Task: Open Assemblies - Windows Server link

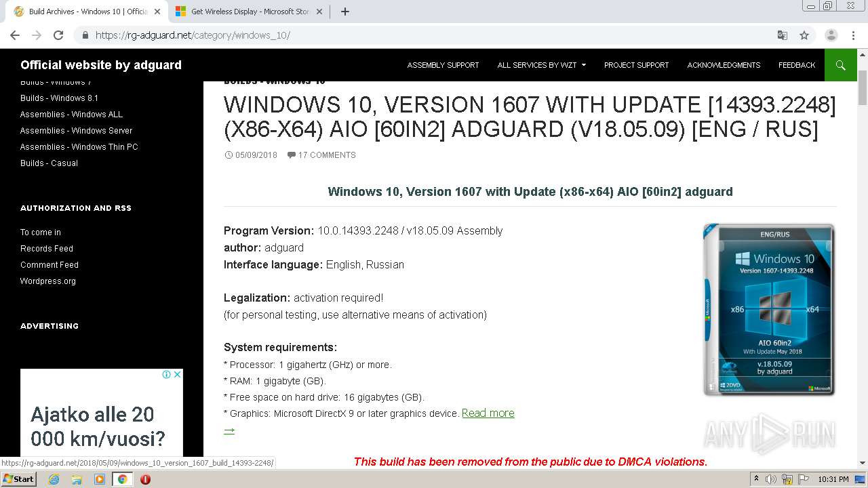Action: click(x=76, y=131)
